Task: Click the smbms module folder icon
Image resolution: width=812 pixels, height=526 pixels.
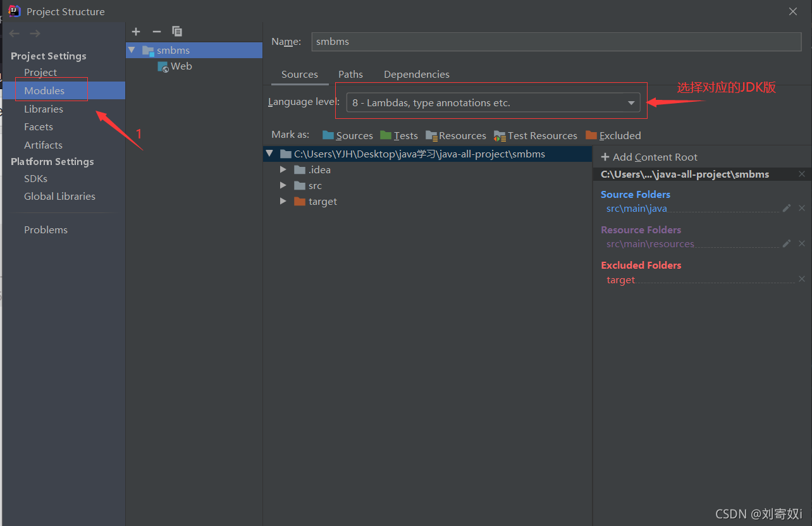Action: tap(148, 51)
